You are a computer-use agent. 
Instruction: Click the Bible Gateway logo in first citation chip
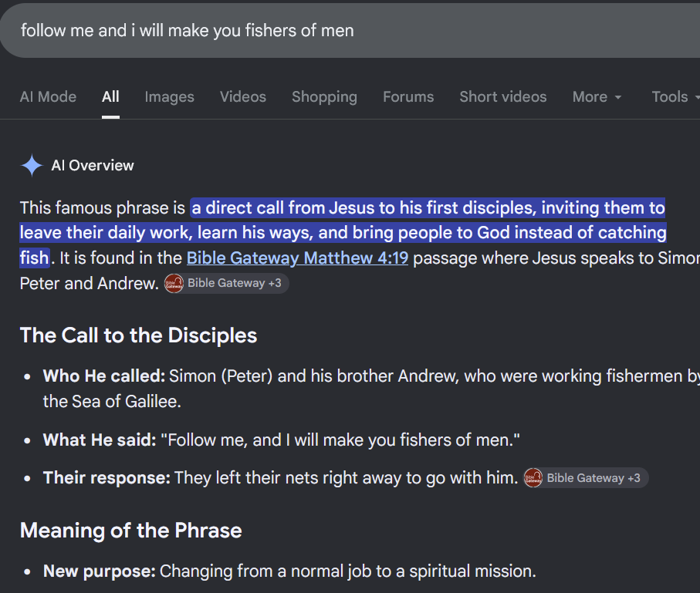pyautogui.click(x=174, y=283)
